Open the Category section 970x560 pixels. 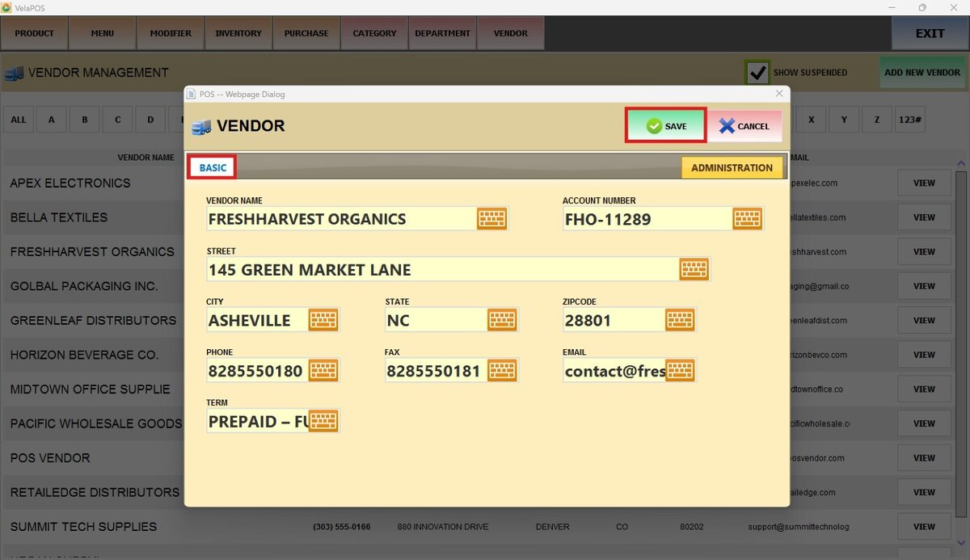coord(374,33)
